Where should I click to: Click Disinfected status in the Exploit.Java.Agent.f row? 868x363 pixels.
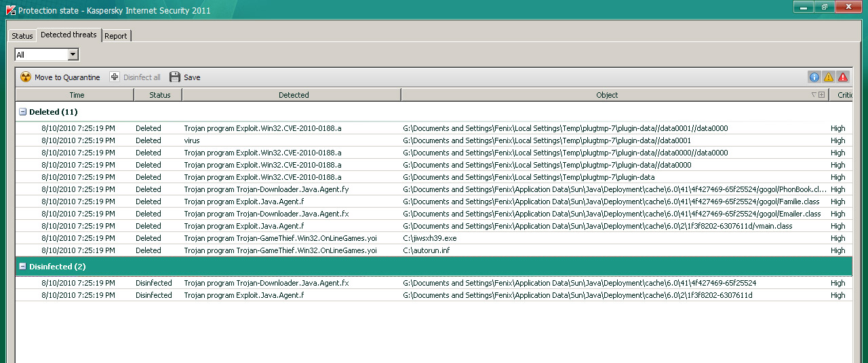(x=154, y=295)
